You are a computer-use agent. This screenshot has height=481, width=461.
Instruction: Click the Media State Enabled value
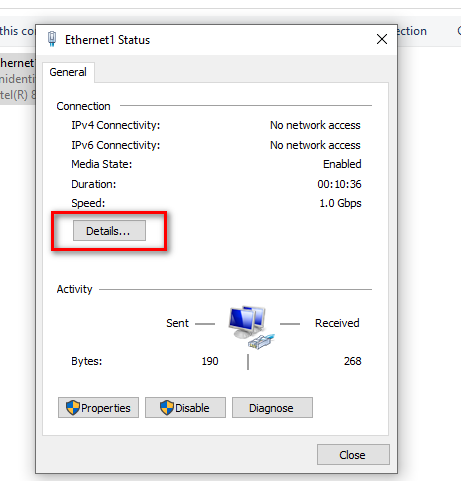coord(342,164)
